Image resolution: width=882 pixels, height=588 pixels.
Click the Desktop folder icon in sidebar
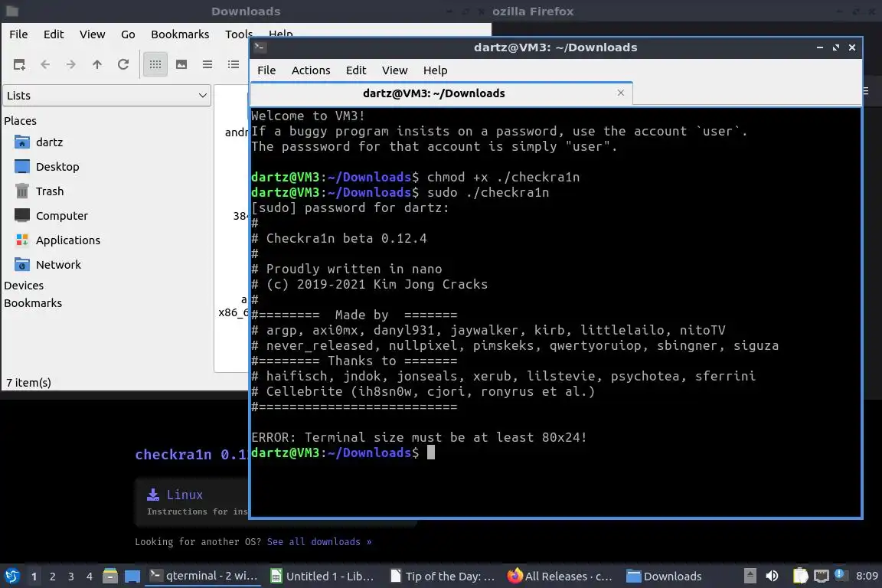tap(22, 167)
